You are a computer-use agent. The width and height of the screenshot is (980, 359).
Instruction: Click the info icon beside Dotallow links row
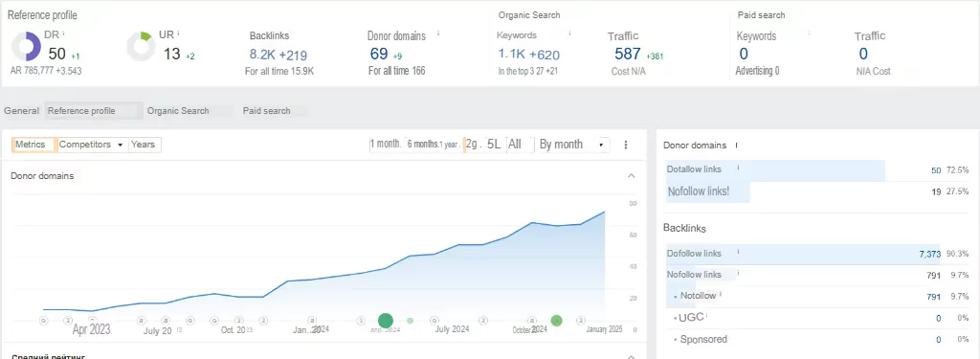point(738,168)
